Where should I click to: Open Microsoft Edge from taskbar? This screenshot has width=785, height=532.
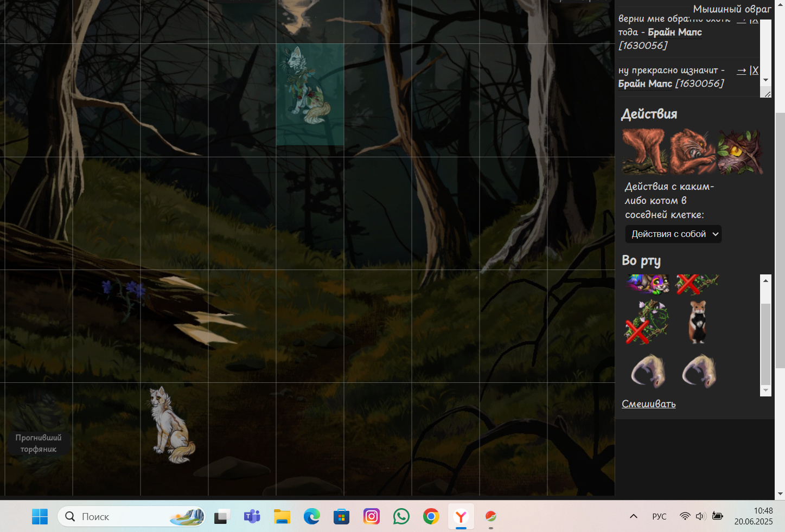click(311, 516)
